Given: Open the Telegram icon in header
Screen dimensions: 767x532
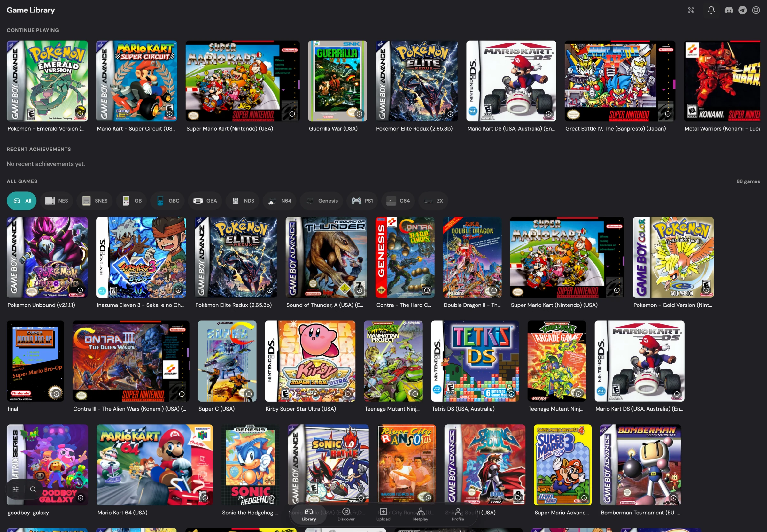Looking at the screenshot, I should pos(742,10).
